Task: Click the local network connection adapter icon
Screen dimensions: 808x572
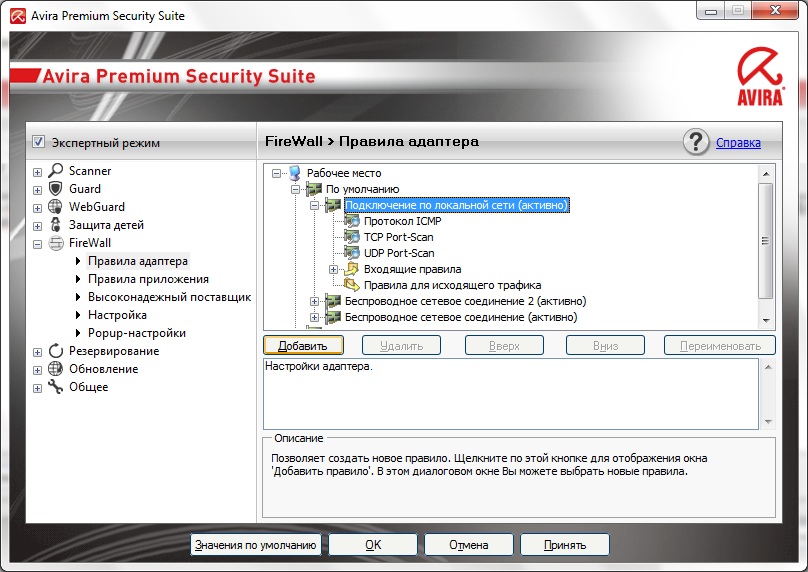Action: [333, 205]
